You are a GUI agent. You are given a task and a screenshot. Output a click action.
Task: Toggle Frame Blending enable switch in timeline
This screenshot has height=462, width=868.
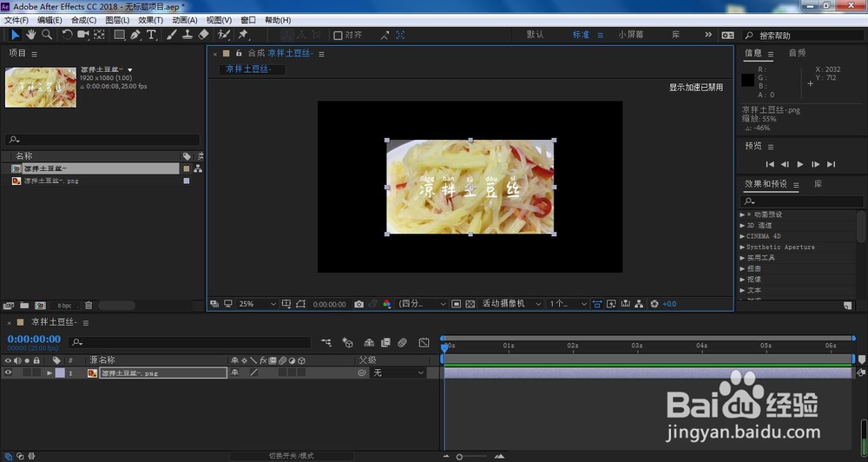click(x=386, y=343)
